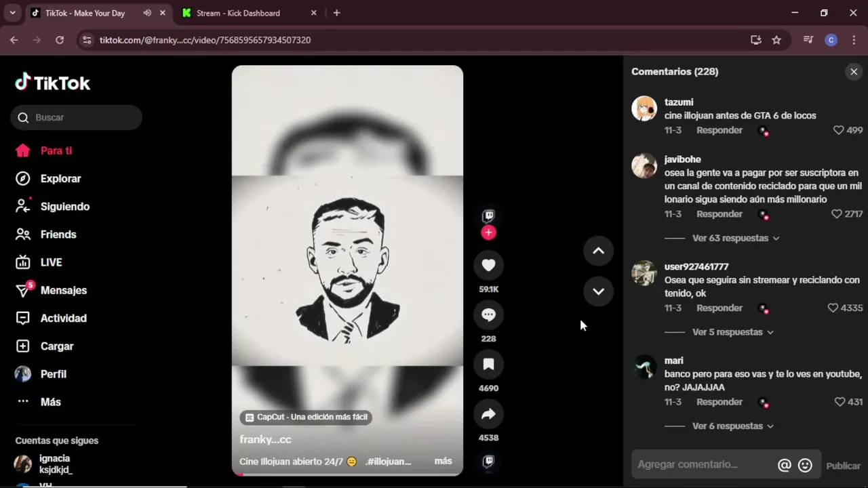Open Chrome profile avatar

click(x=831, y=40)
